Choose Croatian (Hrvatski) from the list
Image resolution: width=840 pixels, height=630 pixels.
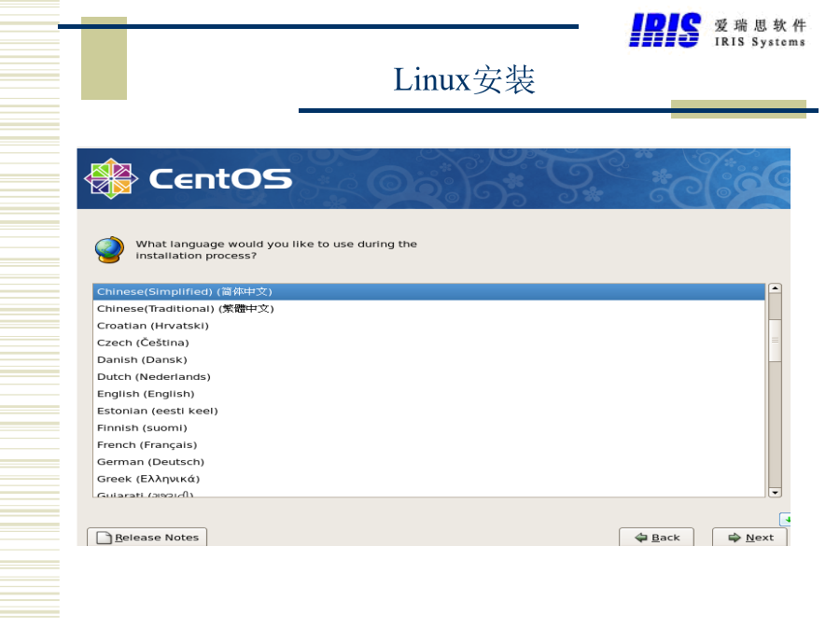tap(428, 326)
